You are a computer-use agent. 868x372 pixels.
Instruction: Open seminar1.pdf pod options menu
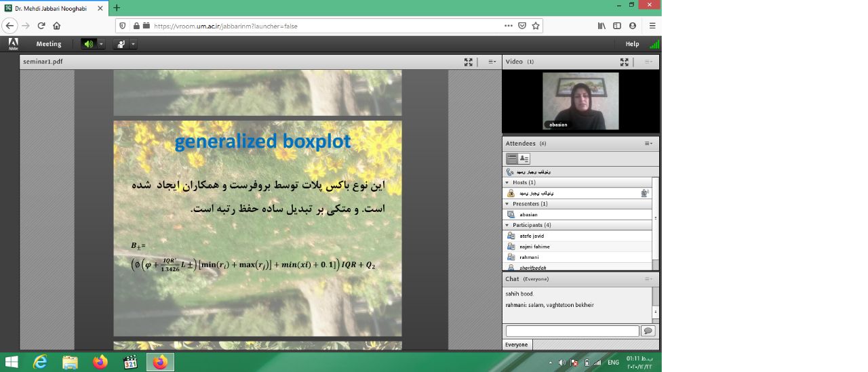(x=492, y=62)
